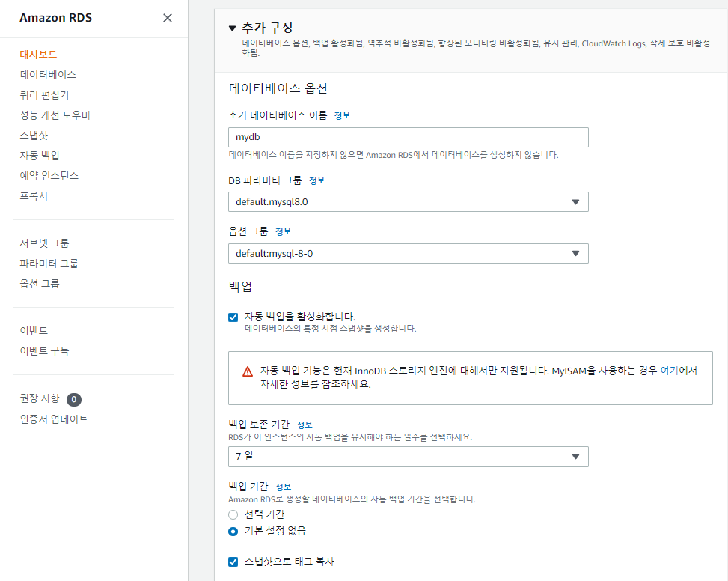This screenshot has height=581, width=728.
Task: Click the Amazon RDS sidebar title
Action: 55,18
